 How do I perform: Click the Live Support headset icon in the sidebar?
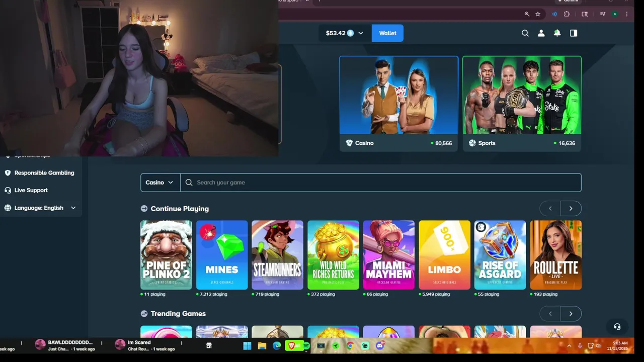coord(8,190)
